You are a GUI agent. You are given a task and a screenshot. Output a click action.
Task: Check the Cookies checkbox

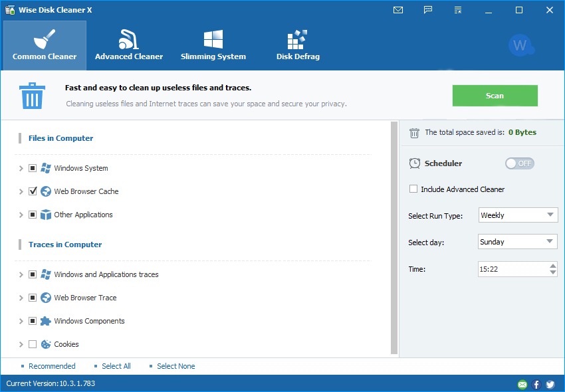pyautogui.click(x=33, y=344)
